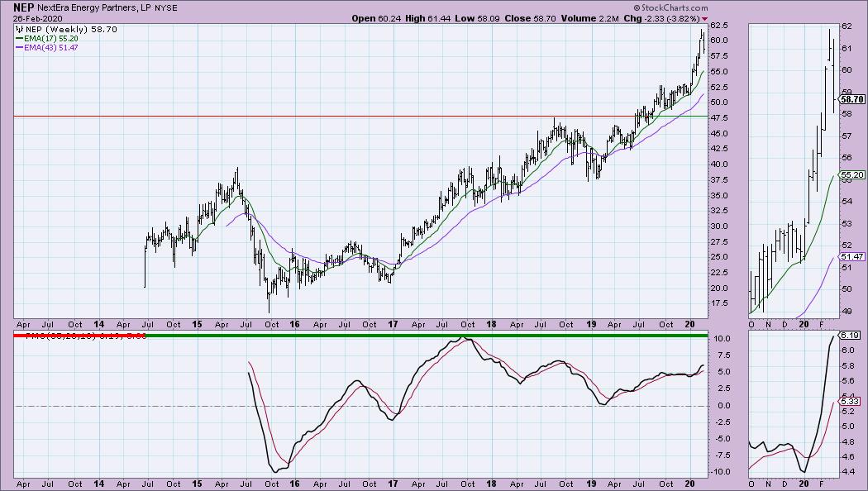The height and width of the screenshot is (491, 868).
Task: Click the NEP (Weekly) 58.70 legend entry
Action: tap(66, 29)
